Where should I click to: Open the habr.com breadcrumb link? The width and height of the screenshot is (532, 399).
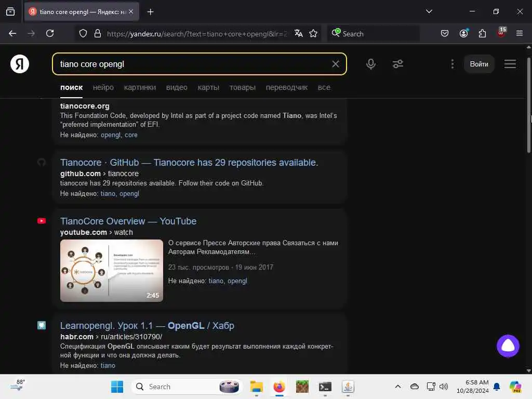click(77, 337)
